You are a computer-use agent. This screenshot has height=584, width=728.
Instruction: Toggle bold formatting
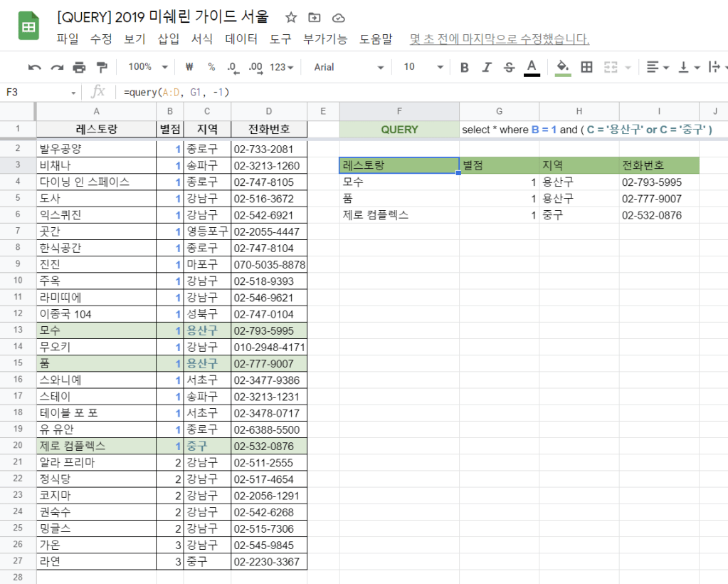click(x=465, y=67)
